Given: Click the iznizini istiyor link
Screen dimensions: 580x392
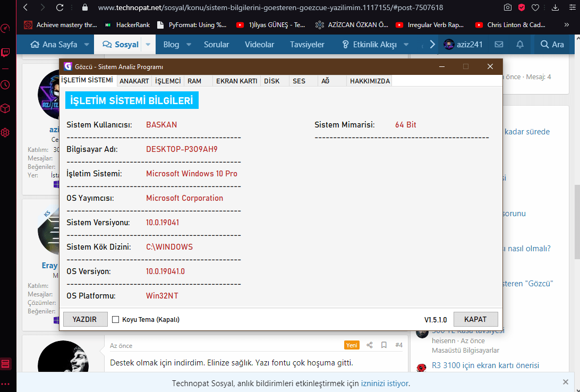Looking at the screenshot, I should pyautogui.click(x=385, y=383).
